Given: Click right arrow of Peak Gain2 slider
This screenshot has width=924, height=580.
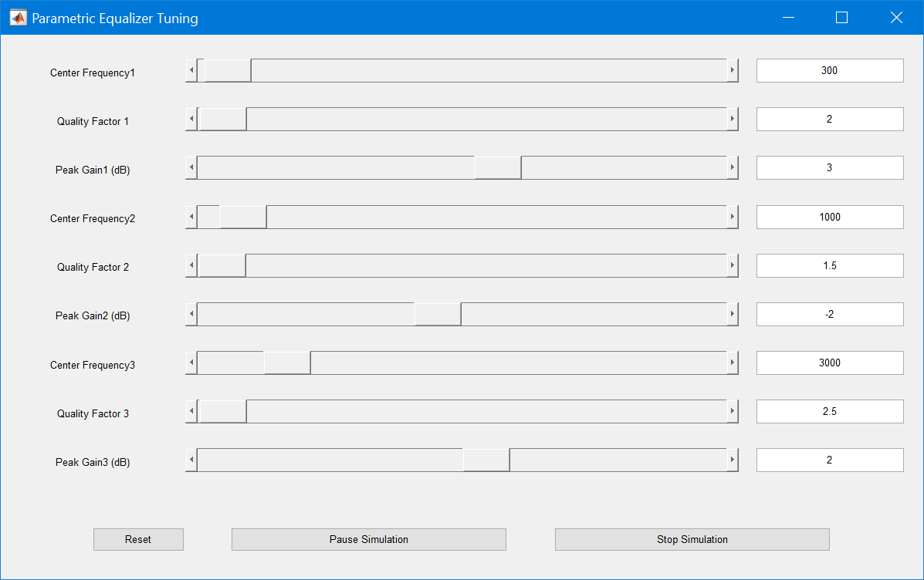Looking at the screenshot, I should (x=732, y=314).
